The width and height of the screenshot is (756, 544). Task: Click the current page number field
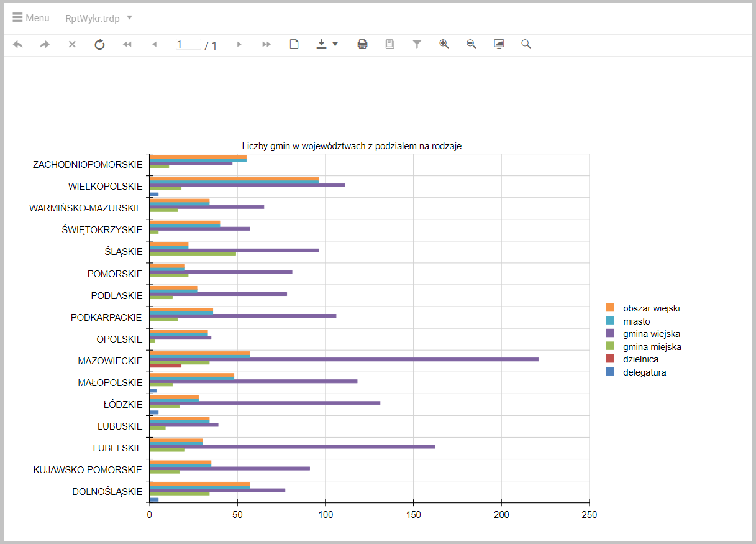click(188, 44)
